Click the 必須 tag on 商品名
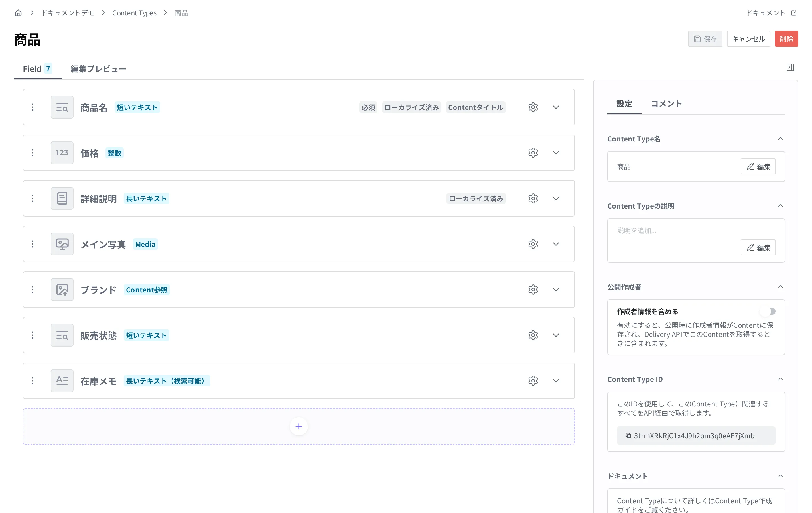812x513 pixels. pos(368,107)
